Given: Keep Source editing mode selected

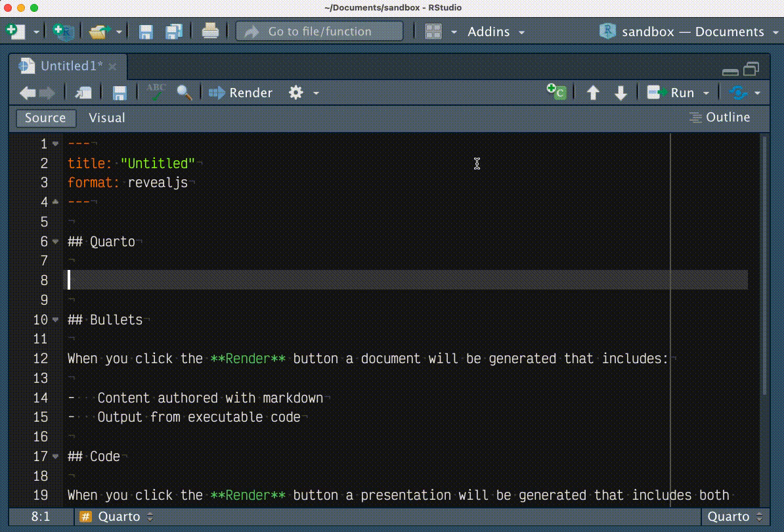Looking at the screenshot, I should pos(45,118).
